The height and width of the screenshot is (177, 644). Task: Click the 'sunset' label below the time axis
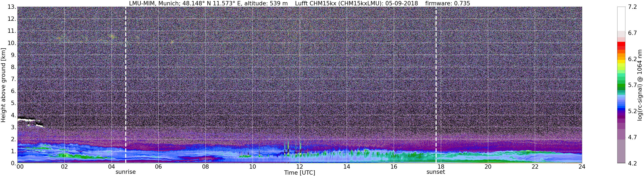tap(436, 172)
